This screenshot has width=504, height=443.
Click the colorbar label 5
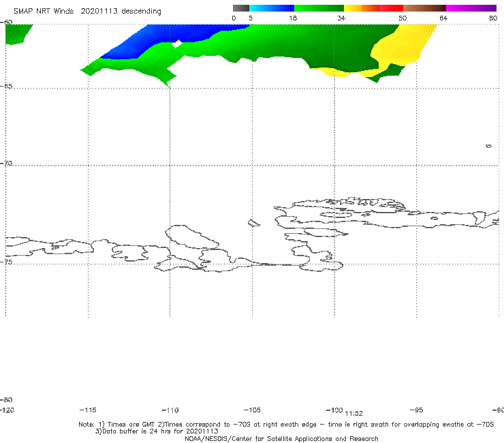tap(251, 18)
